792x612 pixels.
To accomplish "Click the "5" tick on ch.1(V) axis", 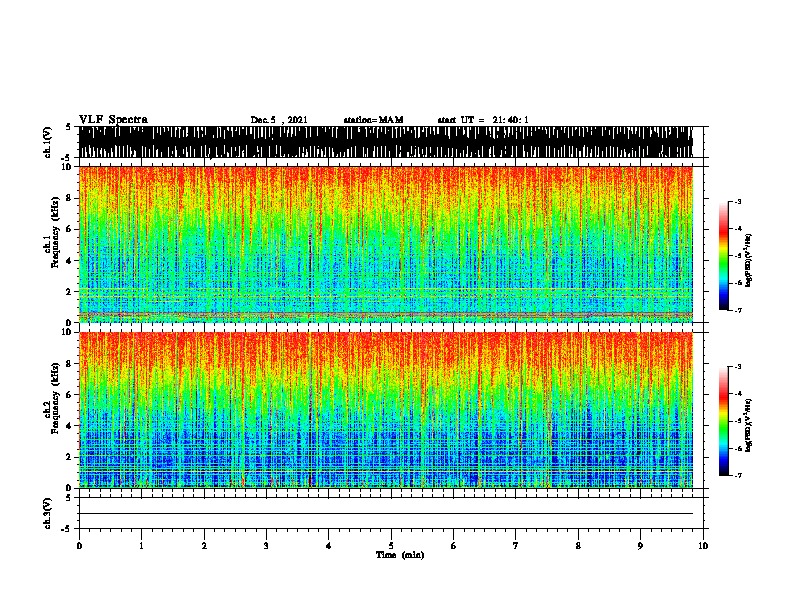I will click(x=68, y=127).
